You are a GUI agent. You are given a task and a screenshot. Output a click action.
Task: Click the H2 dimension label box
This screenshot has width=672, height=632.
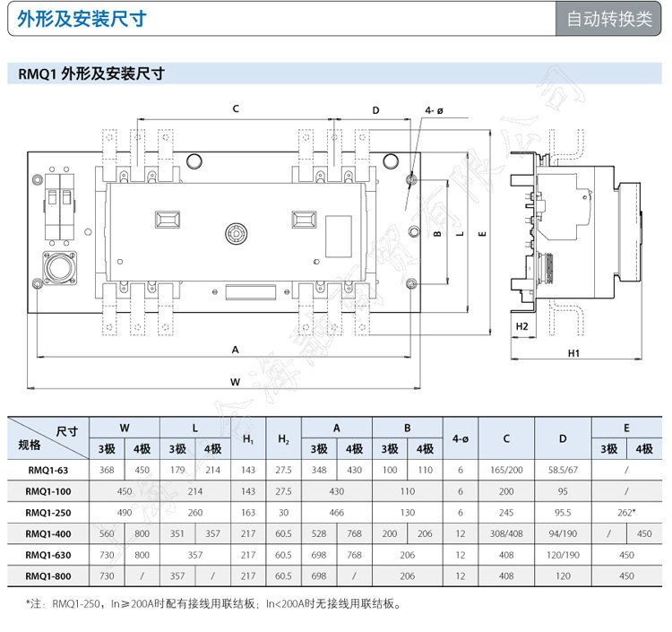[522, 326]
